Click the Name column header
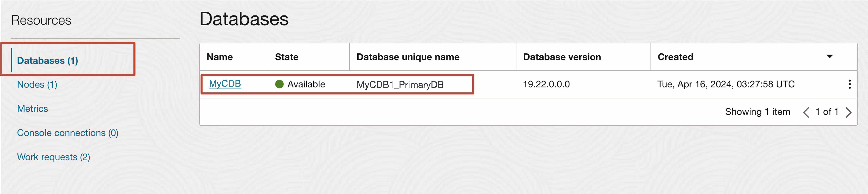868x194 pixels. (220, 57)
